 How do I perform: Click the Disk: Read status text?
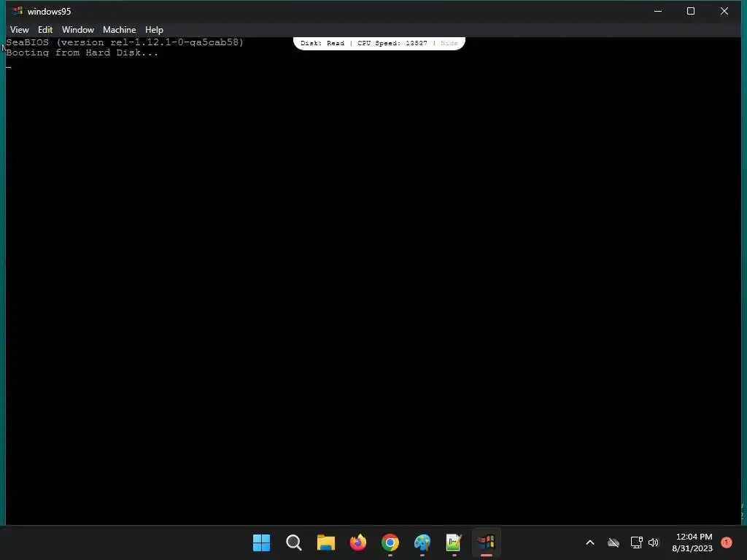point(322,43)
